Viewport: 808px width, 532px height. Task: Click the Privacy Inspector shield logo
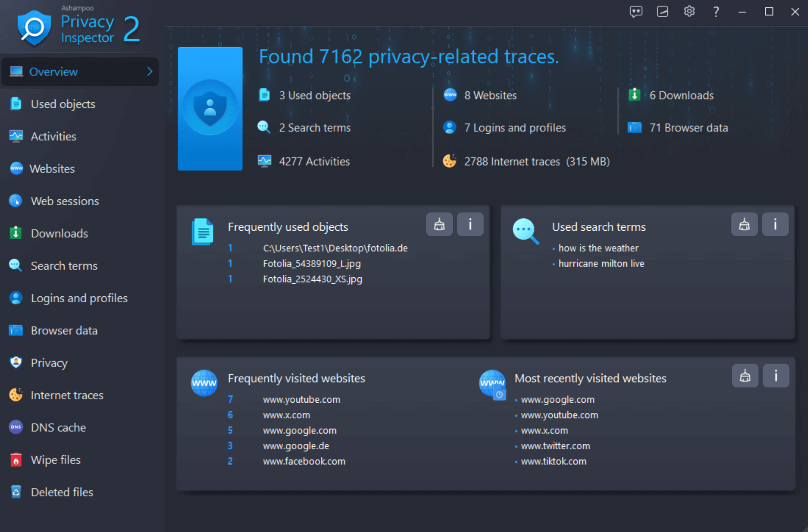tap(33, 27)
